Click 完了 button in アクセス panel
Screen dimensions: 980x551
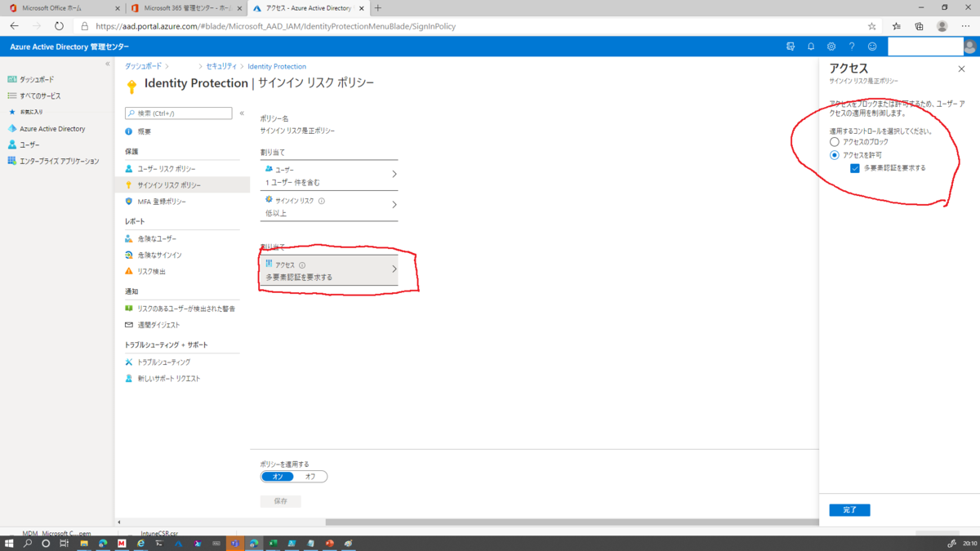pyautogui.click(x=849, y=510)
